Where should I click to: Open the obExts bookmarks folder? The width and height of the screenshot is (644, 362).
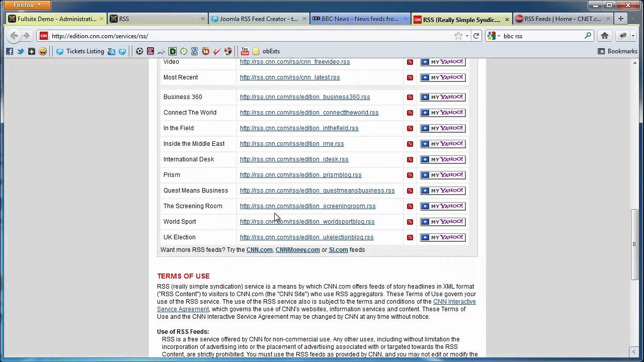[266, 51]
